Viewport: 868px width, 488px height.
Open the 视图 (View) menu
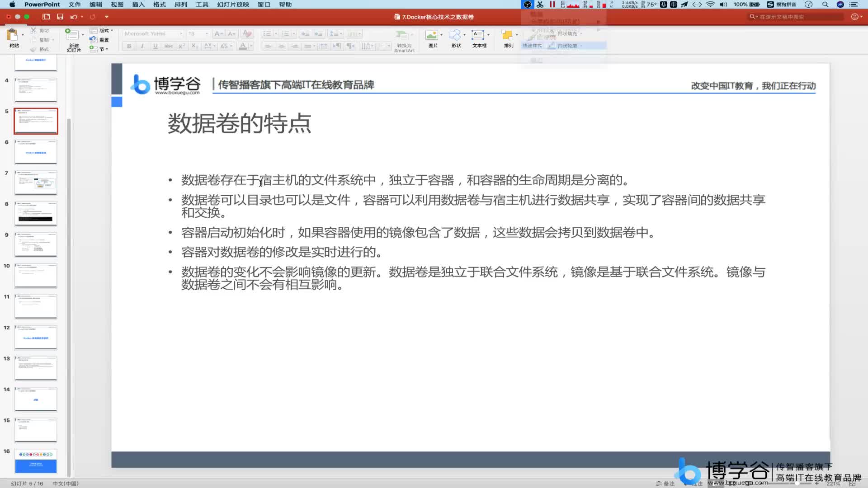click(x=117, y=5)
